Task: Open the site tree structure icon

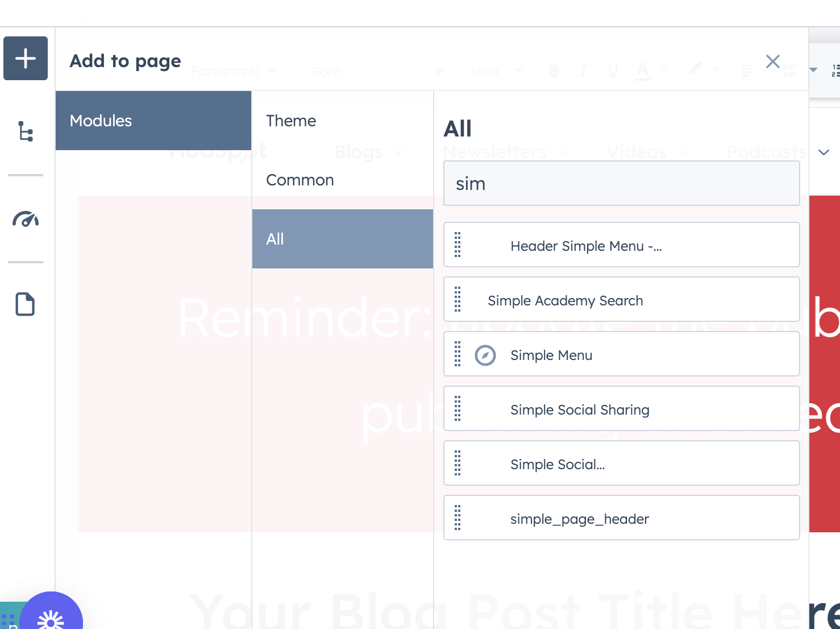Action: [x=26, y=131]
